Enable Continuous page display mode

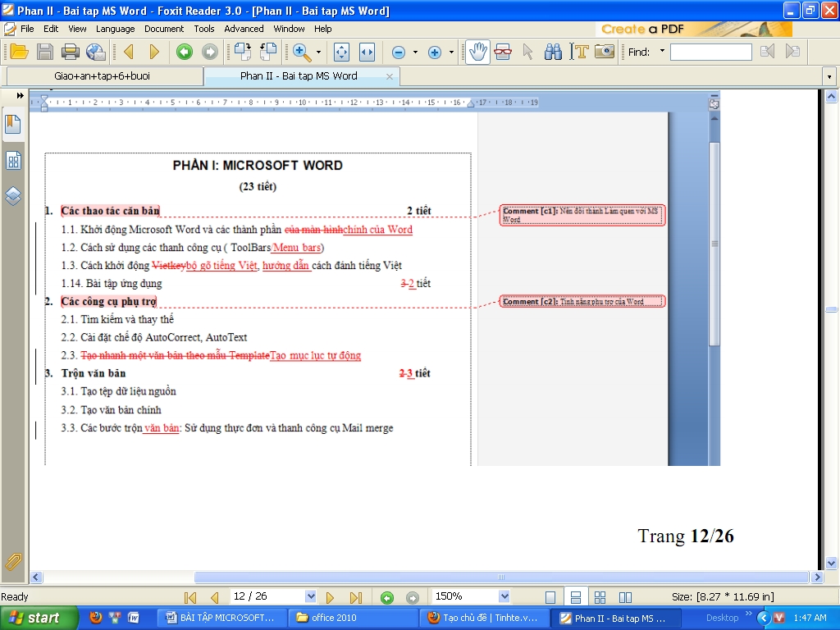coord(576,596)
